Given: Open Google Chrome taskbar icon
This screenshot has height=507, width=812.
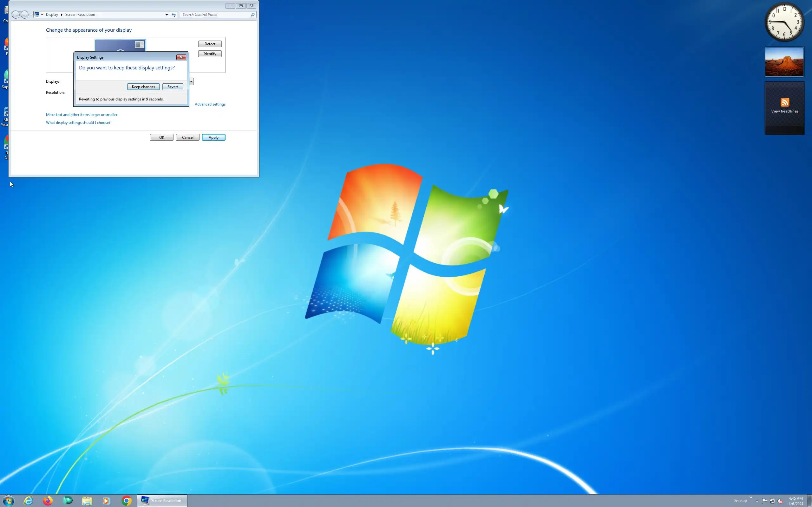Looking at the screenshot, I should pyautogui.click(x=127, y=501).
